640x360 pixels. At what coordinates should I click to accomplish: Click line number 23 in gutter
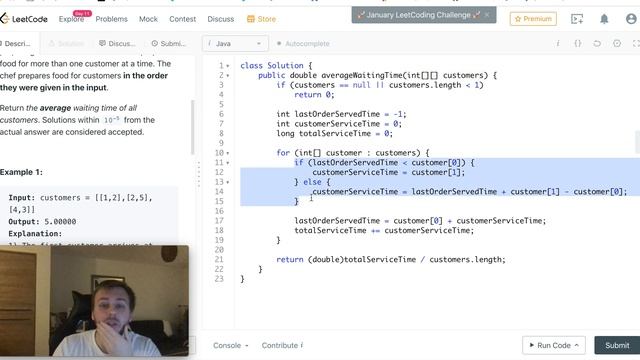tap(219, 279)
